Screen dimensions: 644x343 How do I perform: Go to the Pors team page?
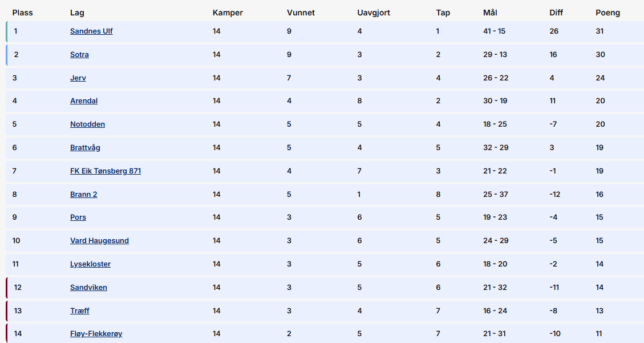[78, 217]
